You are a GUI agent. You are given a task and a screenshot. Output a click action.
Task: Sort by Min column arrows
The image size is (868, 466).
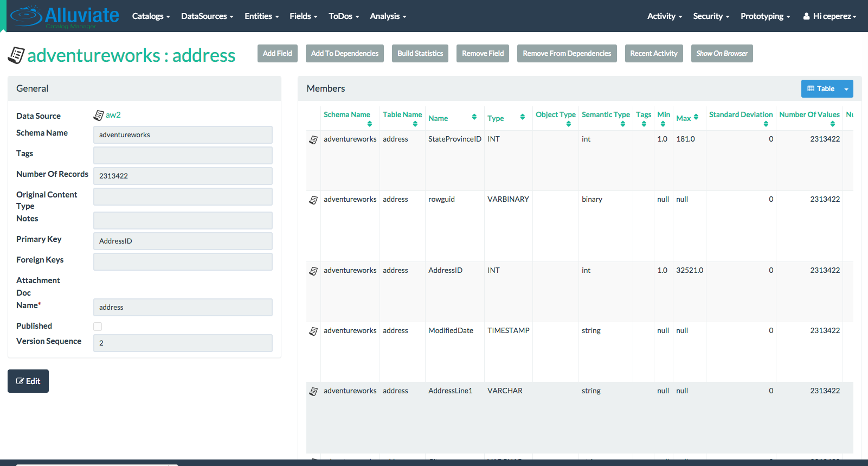pyautogui.click(x=663, y=124)
